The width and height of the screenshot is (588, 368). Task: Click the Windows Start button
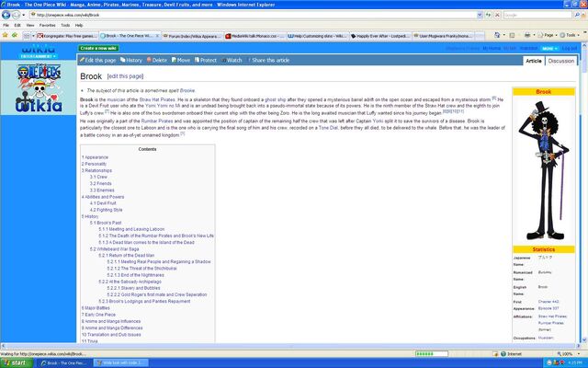tap(16, 362)
